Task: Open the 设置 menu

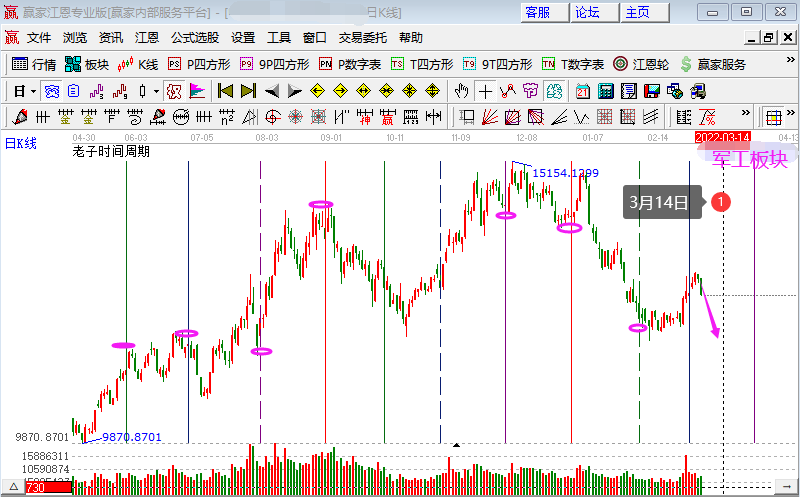Action: click(243, 38)
